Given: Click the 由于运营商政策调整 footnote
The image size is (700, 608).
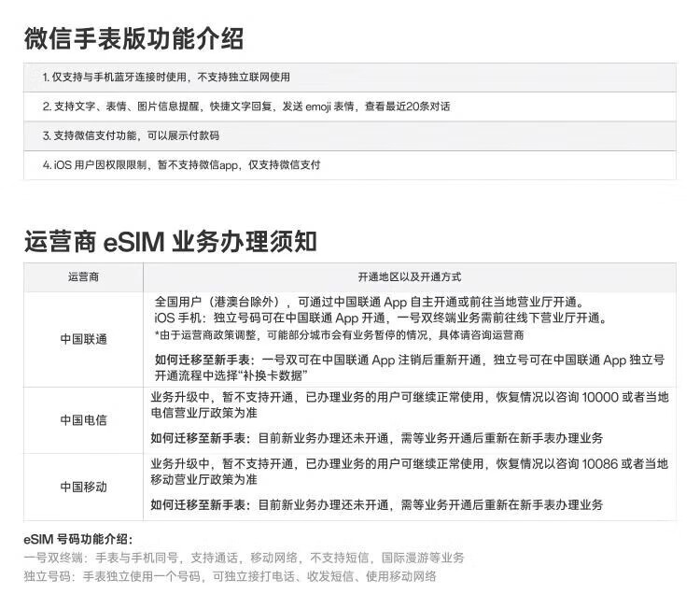Looking at the screenshot, I should pos(339,334).
